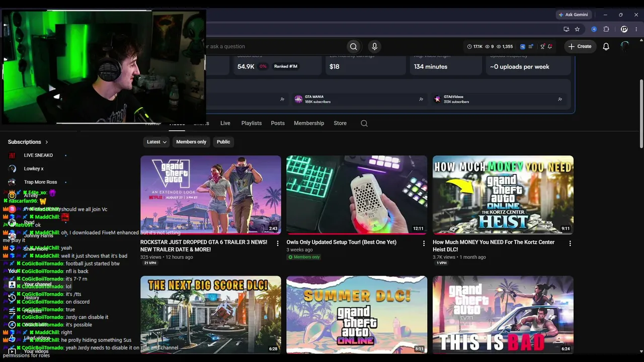Open Lowkey x subscription channel

point(34,168)
